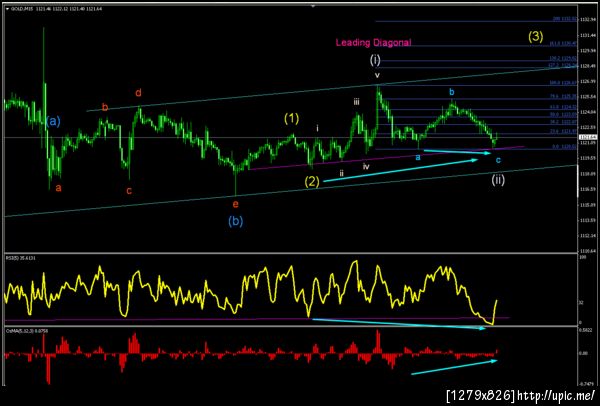
Task: Select the blue (a) wave label
Action: click(x=53, y=121)
